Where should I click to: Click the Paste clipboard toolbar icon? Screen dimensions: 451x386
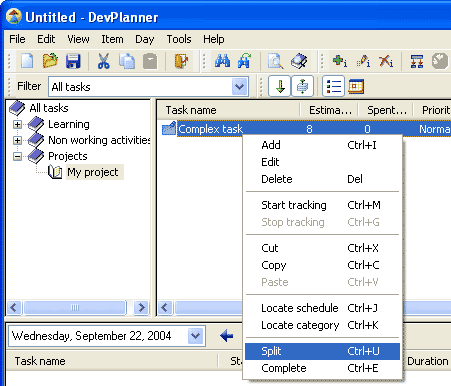150,61
